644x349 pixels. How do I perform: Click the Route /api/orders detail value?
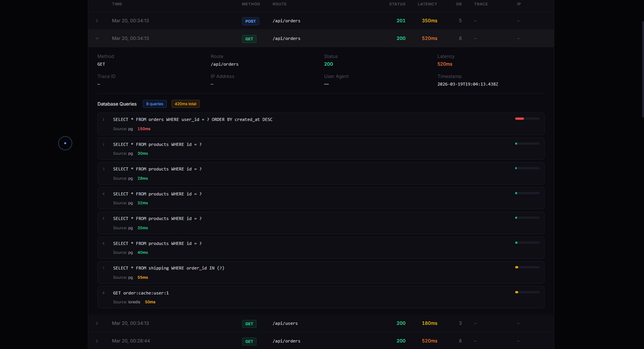[224, 64]
